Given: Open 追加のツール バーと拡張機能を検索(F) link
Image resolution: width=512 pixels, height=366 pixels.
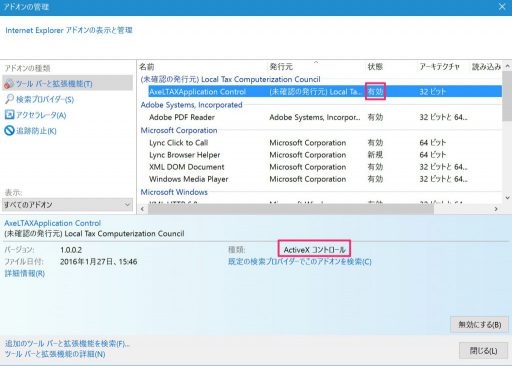Looking at the screenshot, I should click(67, 343).
